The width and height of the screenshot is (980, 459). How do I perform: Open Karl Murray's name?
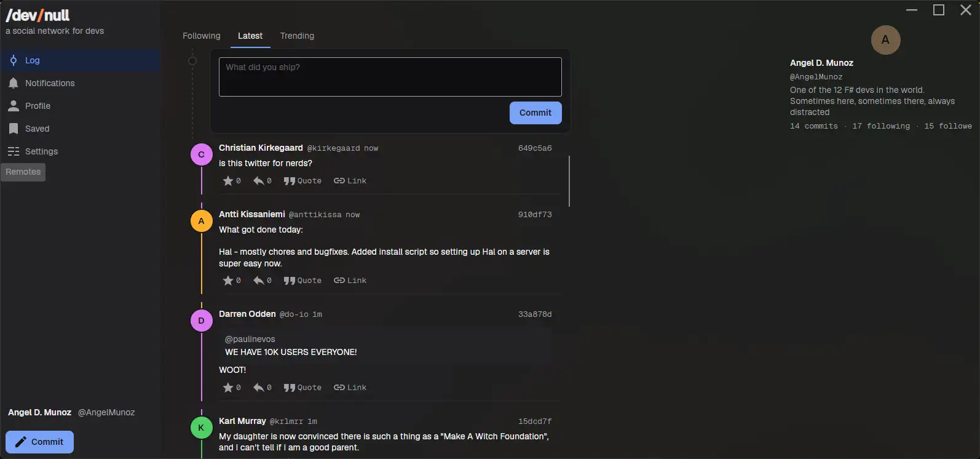[x=242, y=421]
